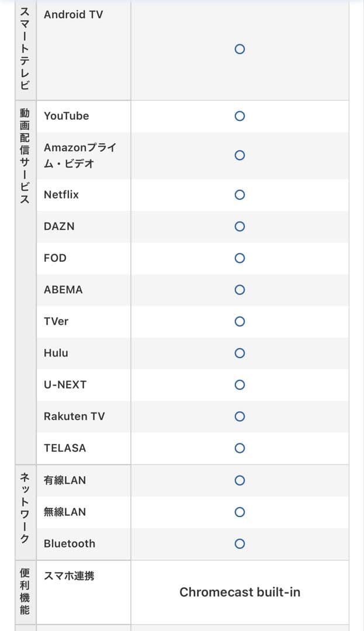Tap the circle mark for Bluetooth
The image size is (364, 631).
pyautogui.click(x=240, y=543)
